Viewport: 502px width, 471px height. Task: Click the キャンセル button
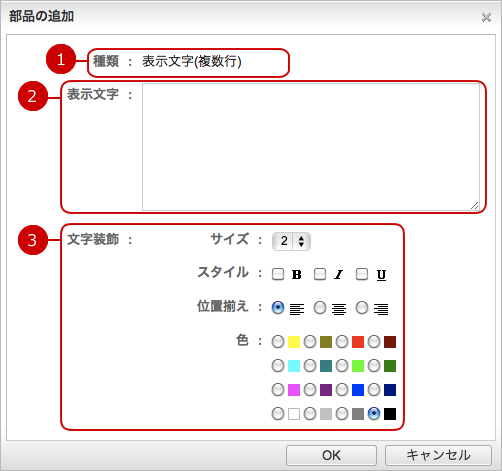(x=438, y=455)
